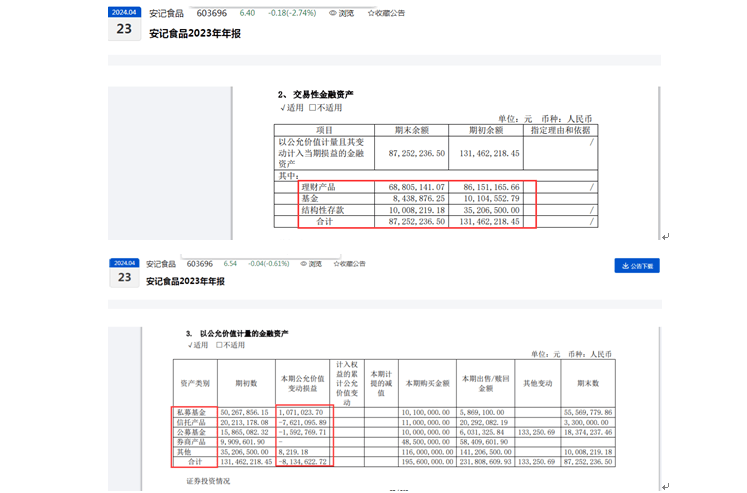The width and height of the screenshot is (747, 493).
Task: Click the value 231,808,609.93
Action: click(x=485, y=462)
